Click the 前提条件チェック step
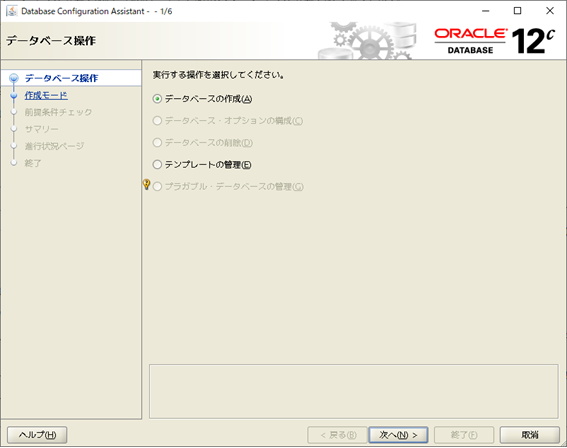567x448 pixels. coord(58,112)
